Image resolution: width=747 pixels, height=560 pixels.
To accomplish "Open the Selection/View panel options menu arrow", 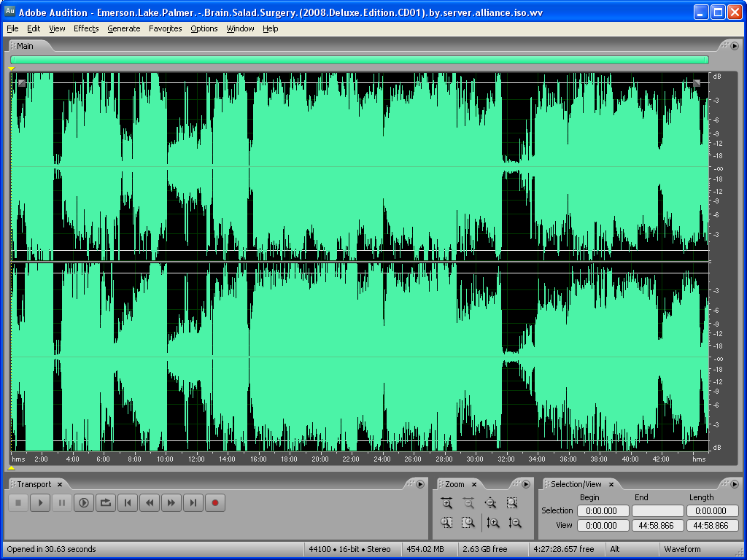I will (x=735, y=484).
